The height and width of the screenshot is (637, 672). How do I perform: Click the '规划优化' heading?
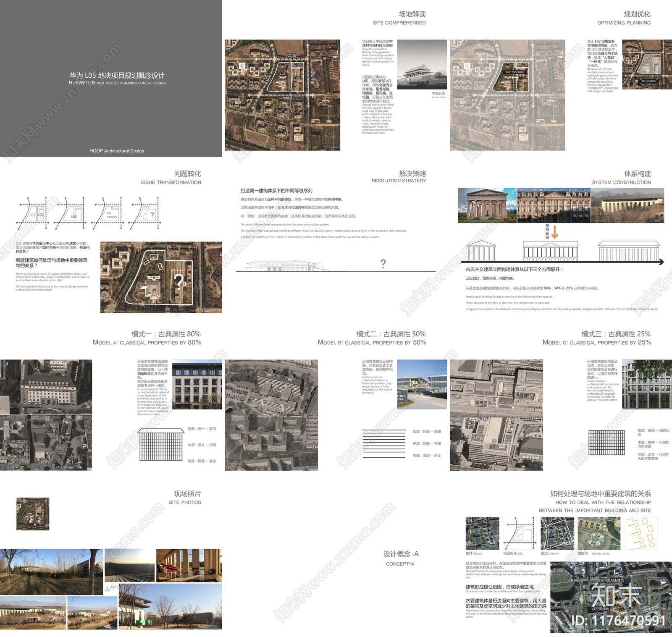coord(637,14)
